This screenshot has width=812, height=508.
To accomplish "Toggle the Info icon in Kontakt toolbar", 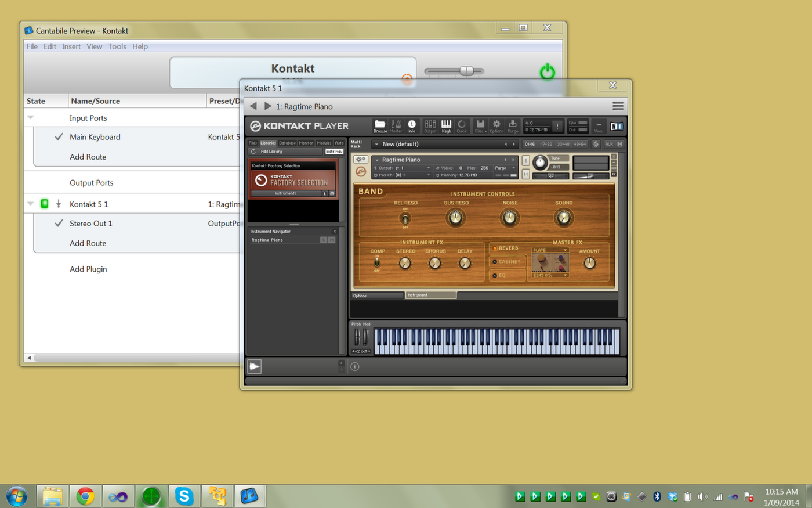I will [412, 125].
